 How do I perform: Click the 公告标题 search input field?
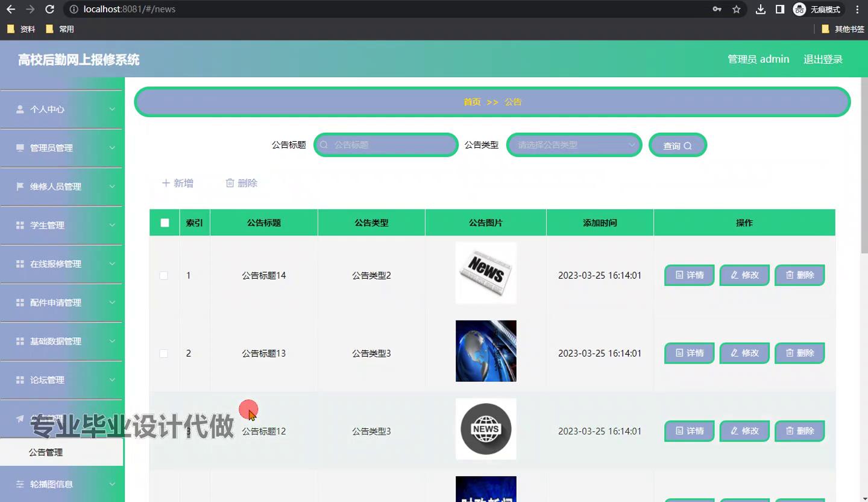pos(386,145)
